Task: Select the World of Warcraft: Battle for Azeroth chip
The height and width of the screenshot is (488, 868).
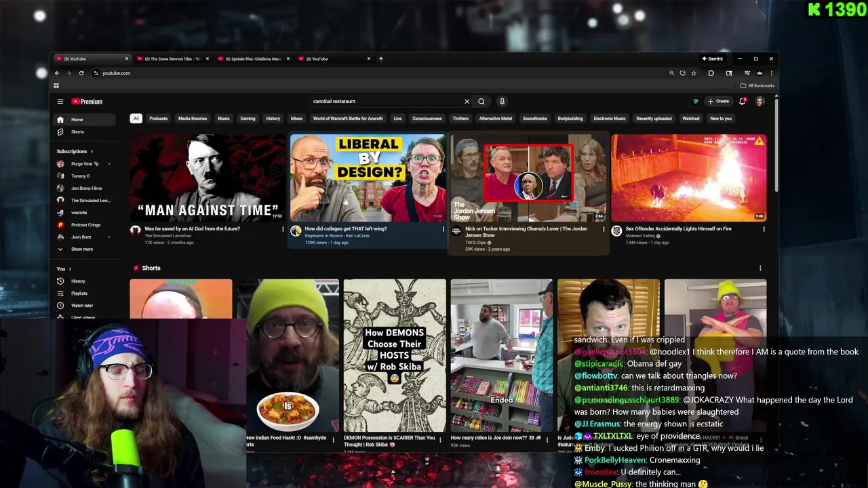Action: [x=348, y=119]
